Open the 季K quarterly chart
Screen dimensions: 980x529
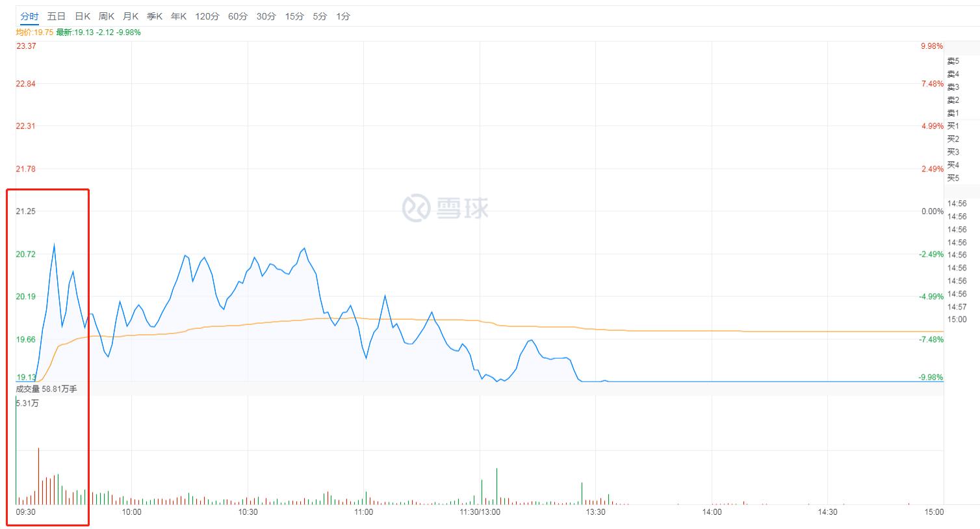coord(155,16)
